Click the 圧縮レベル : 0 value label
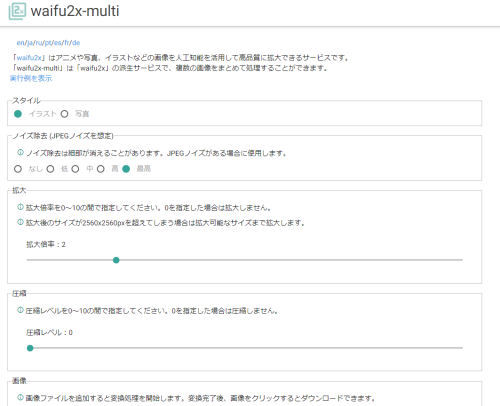This screenshot has width=500, height=406. click(x=49, y=332)
